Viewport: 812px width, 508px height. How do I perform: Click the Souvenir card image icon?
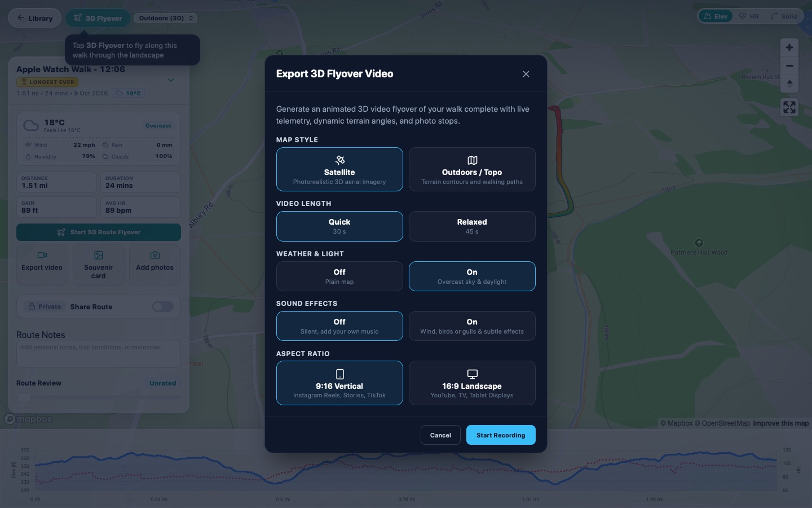point(99,255)
